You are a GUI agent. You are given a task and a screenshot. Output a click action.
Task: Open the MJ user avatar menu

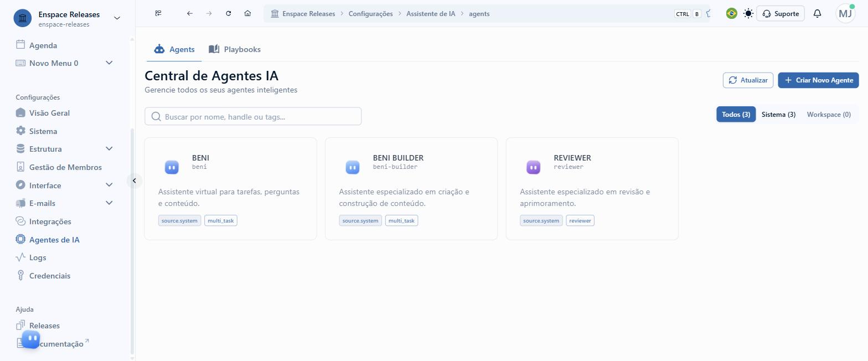click(845, 13)
